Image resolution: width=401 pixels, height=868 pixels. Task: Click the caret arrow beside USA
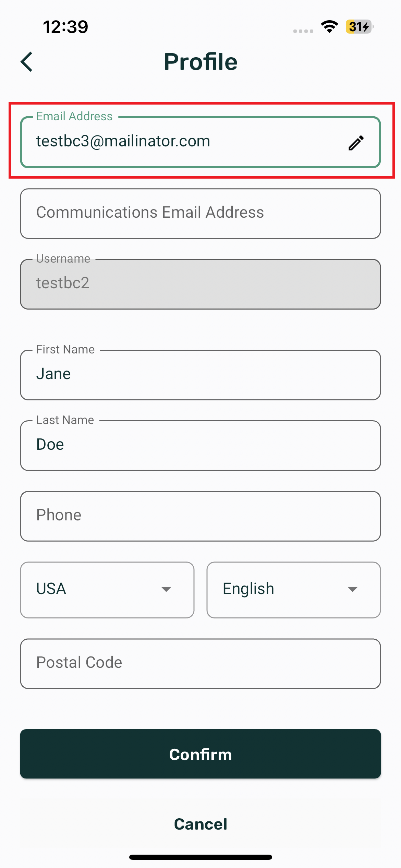click(166, 589)
